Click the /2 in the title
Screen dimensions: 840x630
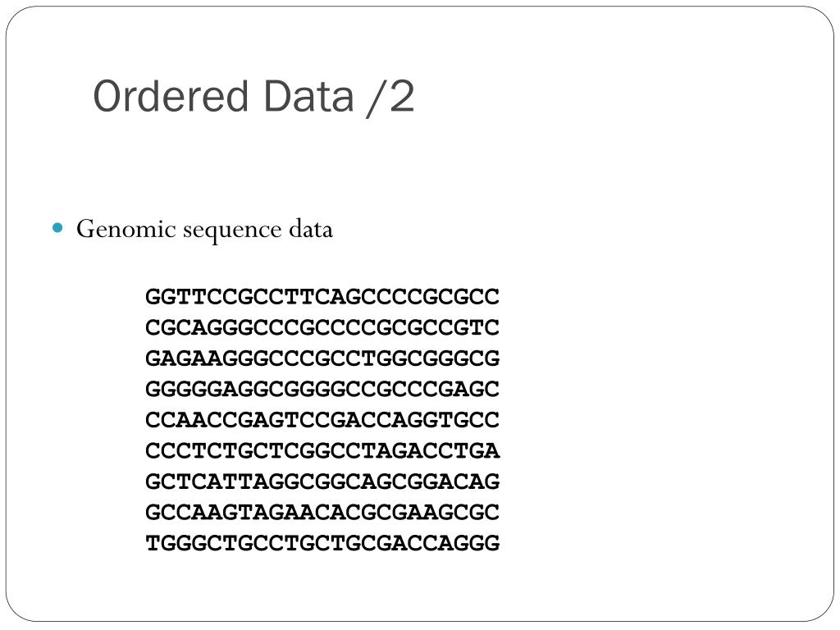point(391,98)
